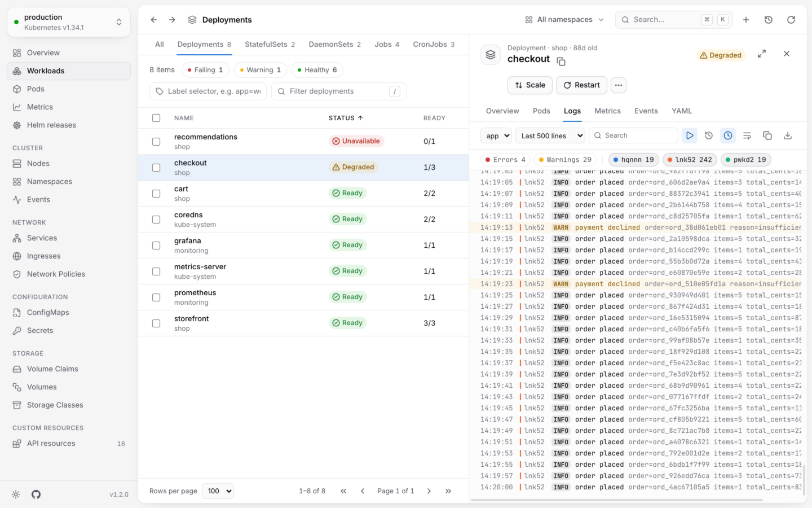Open the All namespaces dropdown
Screen dimensions: 812x508
click(x=564, y=20)
